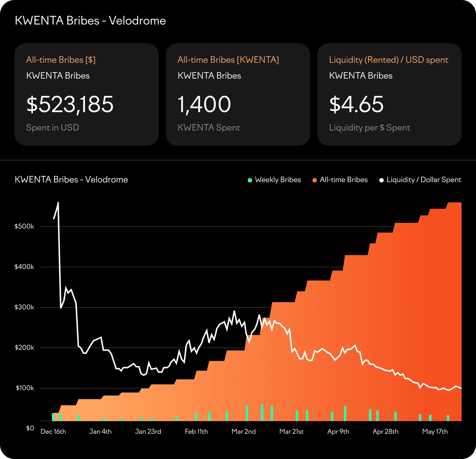Click KWENTA Bribes subtitle above $4.65
Screen dimensions: 476x459
tap(361, 76)
